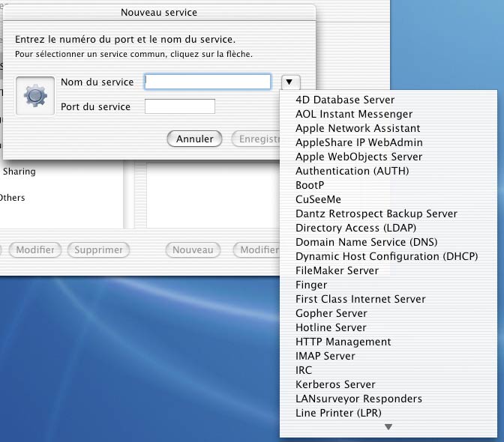The image size is (504, 442).
Task: Click the gear service icon
Action: [35, 96]
